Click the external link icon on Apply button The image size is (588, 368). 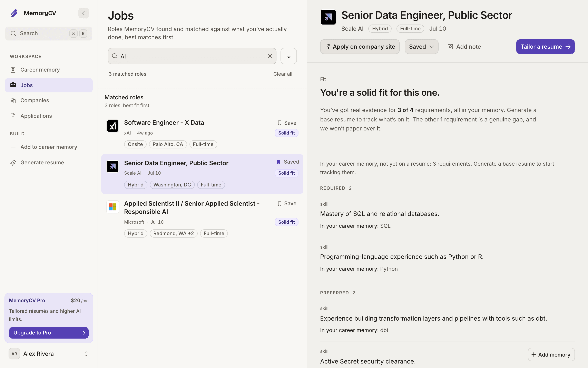point(327,46)
